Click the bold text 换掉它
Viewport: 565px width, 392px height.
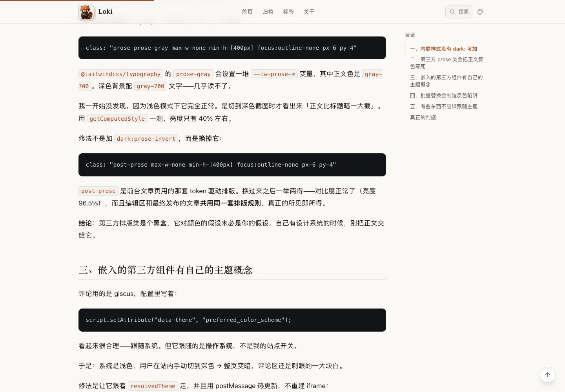point(209,138)
